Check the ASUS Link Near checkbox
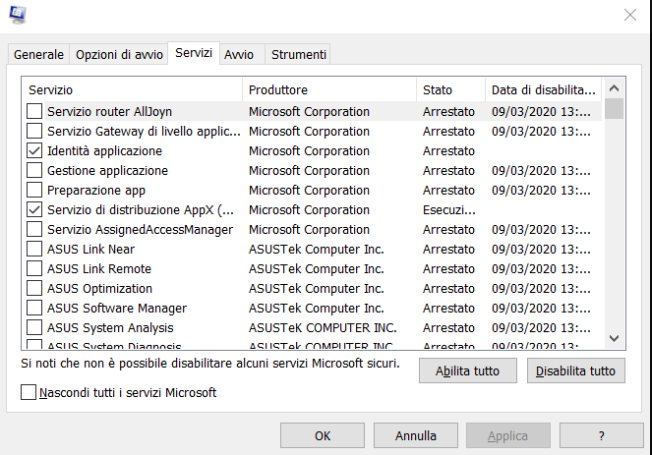The image size is (652, 455). click(34, 249)
